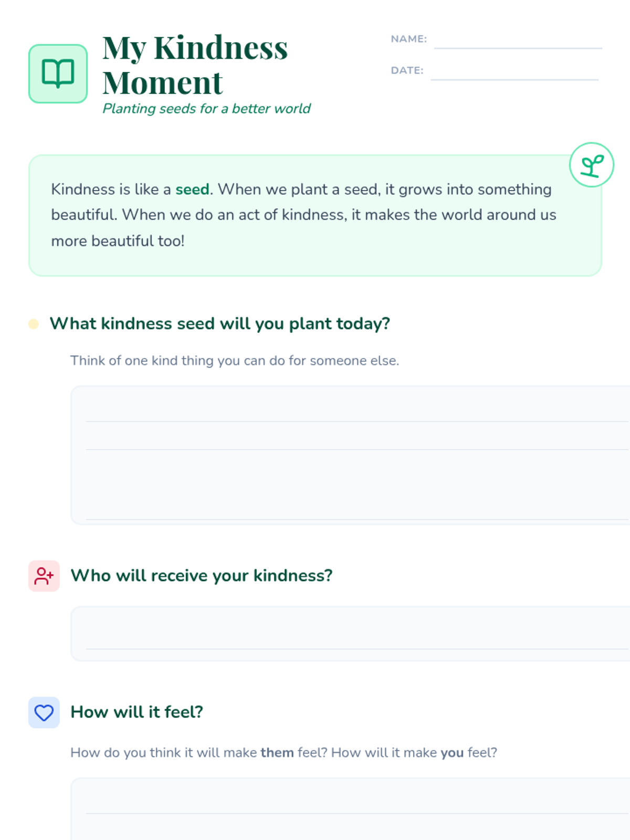The image size is (630, 840).
Task: Click the blue heart icon
Action: coord(44,712)
